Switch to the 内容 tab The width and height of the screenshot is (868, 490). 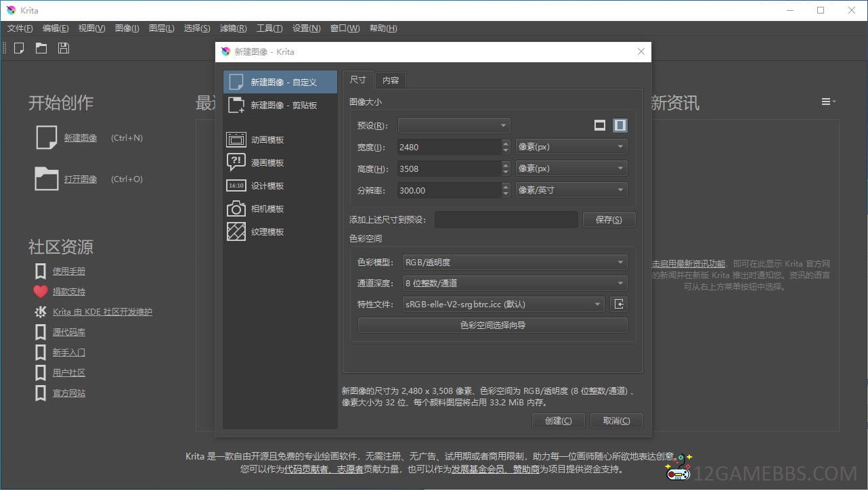(391, 80)
